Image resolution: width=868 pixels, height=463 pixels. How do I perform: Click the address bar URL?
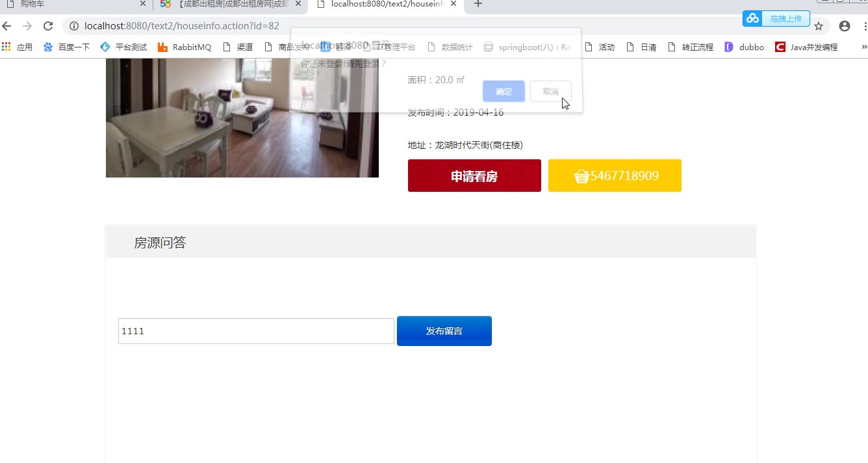(x=182, y=26)
